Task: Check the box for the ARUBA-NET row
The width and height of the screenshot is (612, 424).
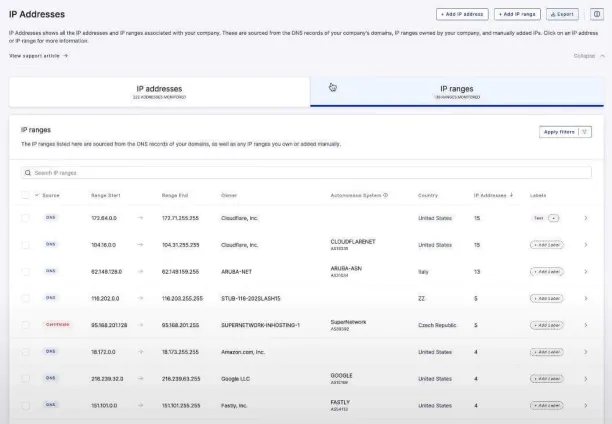Action: [x=25, y=272]
